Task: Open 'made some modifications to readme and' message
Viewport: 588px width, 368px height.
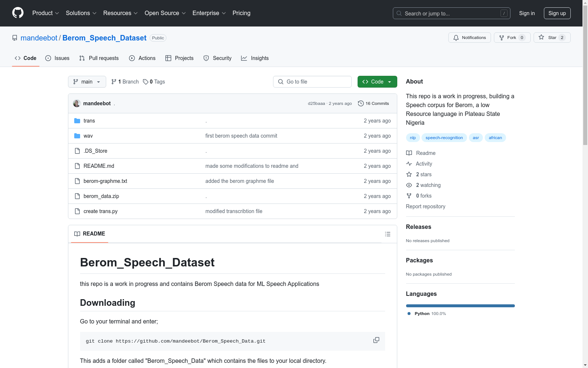Action: (252, 166)
